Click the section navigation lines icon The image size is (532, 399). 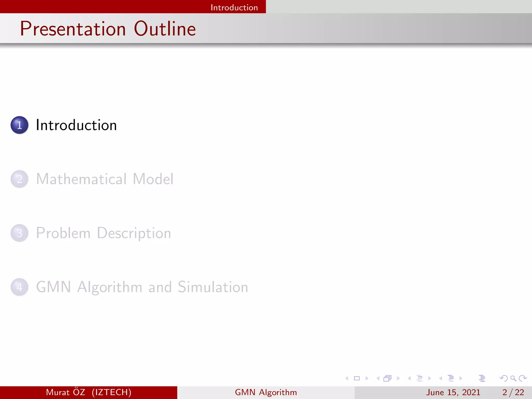pyautogui.click(x=451, y=378)
